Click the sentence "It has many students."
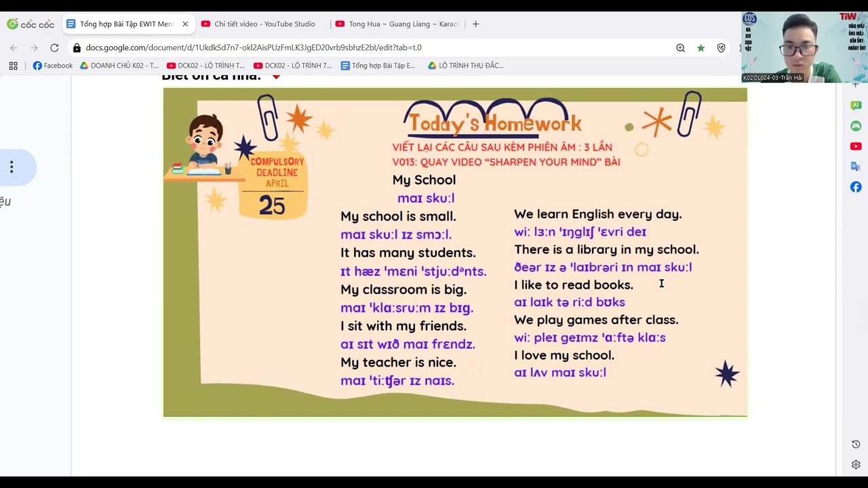 (408, 253)
